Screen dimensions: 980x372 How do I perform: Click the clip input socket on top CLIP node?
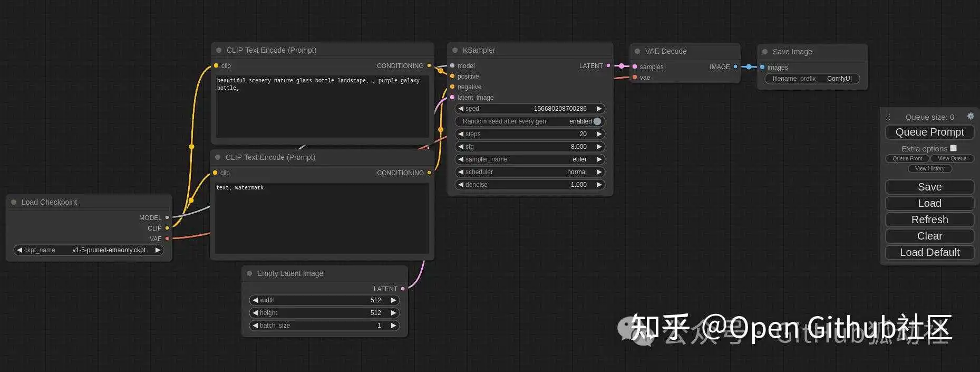tap(216, 65)
